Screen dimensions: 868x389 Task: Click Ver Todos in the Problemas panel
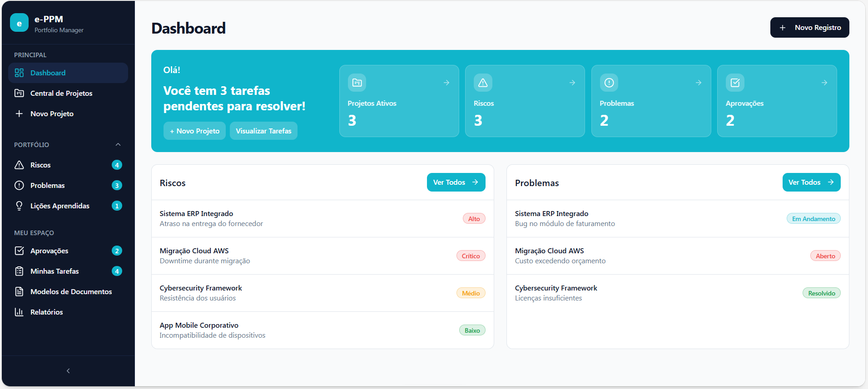coord(811,182)
